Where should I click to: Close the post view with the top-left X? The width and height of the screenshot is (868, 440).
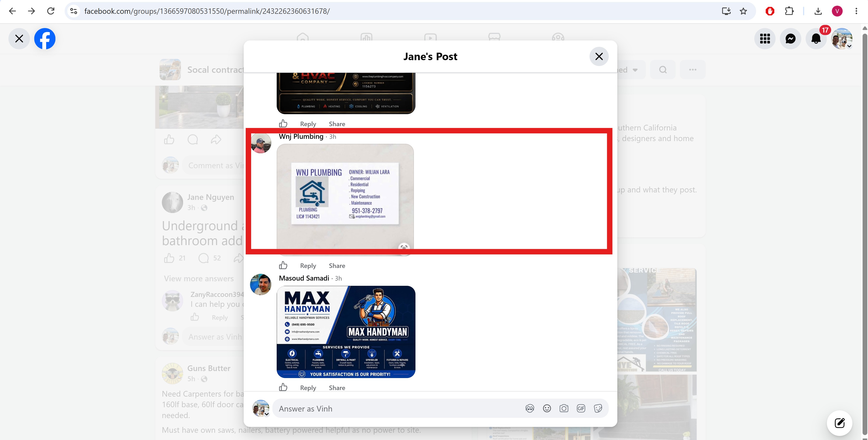[19, 39]
